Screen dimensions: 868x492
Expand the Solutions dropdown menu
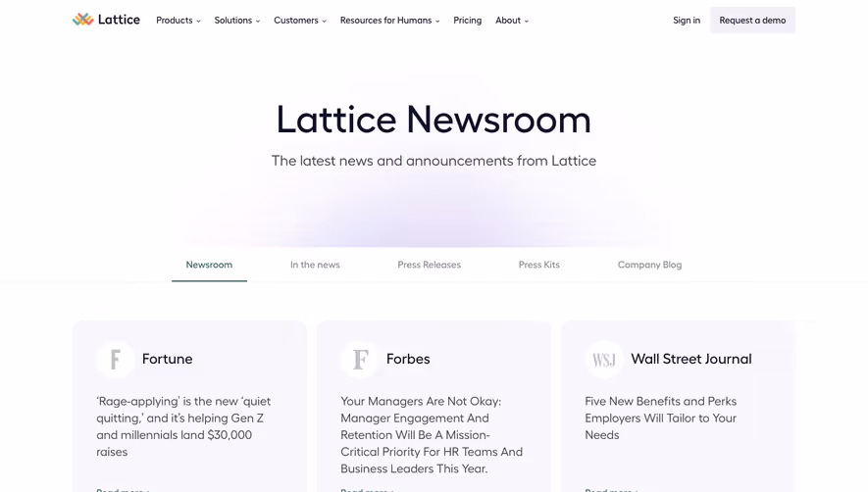click(x=237, y=21)
